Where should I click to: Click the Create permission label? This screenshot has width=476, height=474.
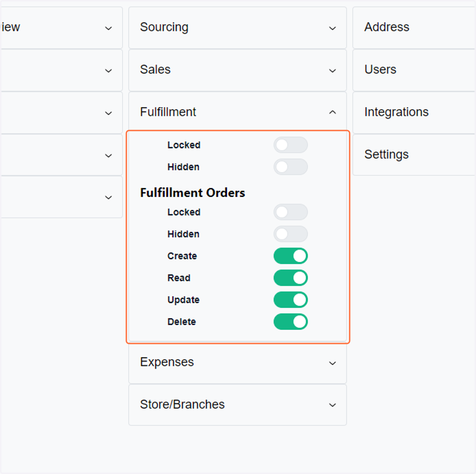(182, 256)
